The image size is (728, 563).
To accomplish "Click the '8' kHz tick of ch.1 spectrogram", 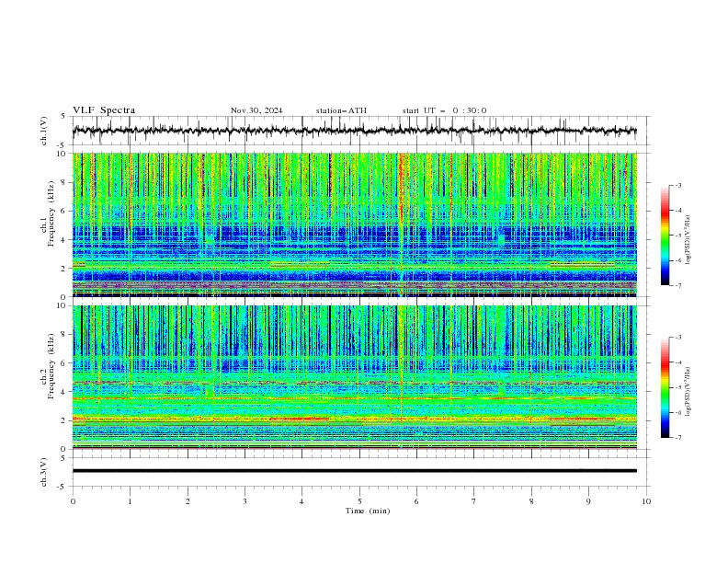I will click(x=64, y=182).
